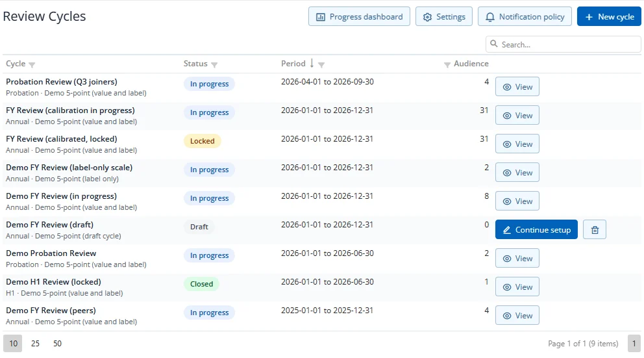View Probation Review (Q3 joiners) cycle
This screenshot has height=358, width=644.
[x=517, y=86]
